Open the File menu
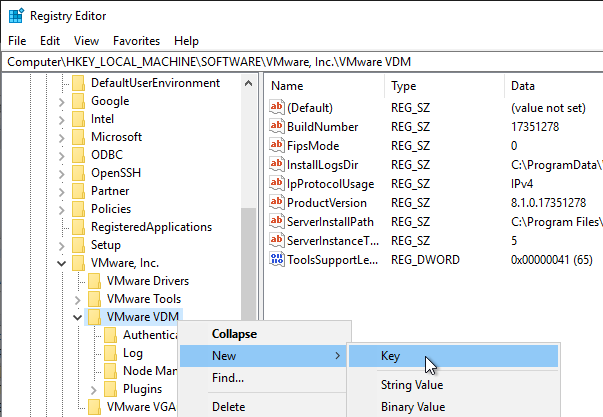 click(17, 41)
